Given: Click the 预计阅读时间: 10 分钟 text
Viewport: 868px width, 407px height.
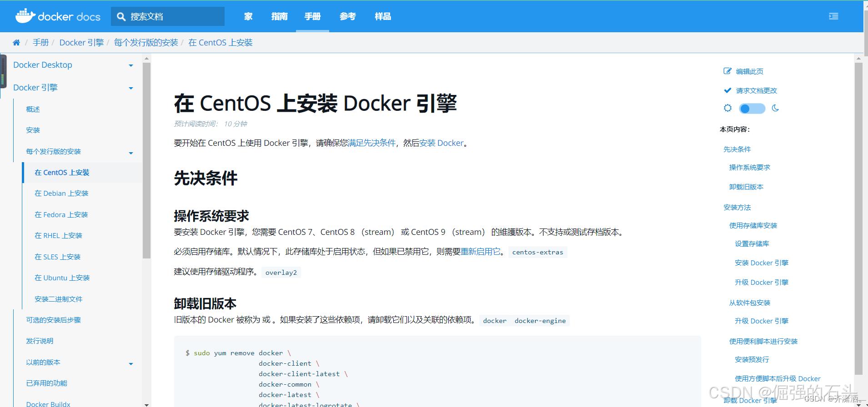Looking at the screenshot, I should (x=211, y=124).
